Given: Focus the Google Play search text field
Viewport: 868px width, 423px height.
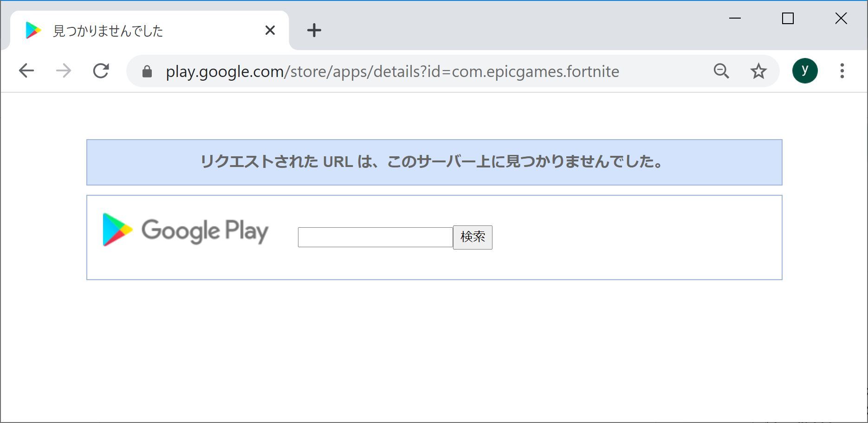Looking at the screenshot, I should [x=375, y=237].
